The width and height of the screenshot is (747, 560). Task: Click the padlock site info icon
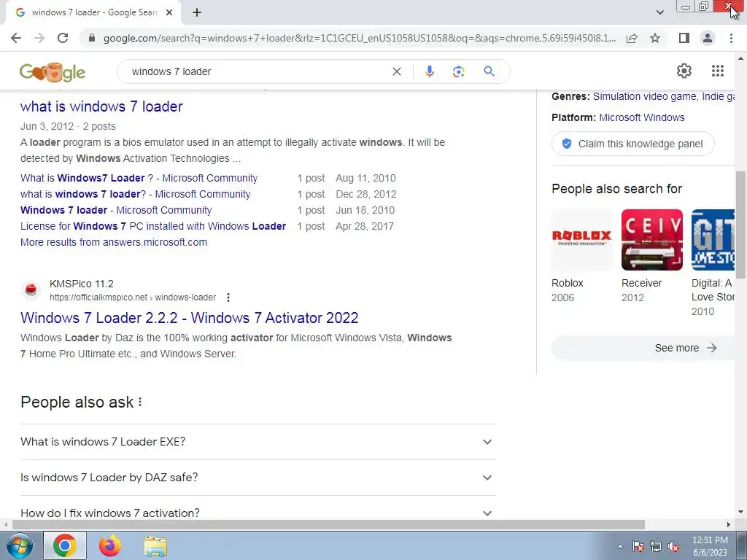click(x=92, y=38)
